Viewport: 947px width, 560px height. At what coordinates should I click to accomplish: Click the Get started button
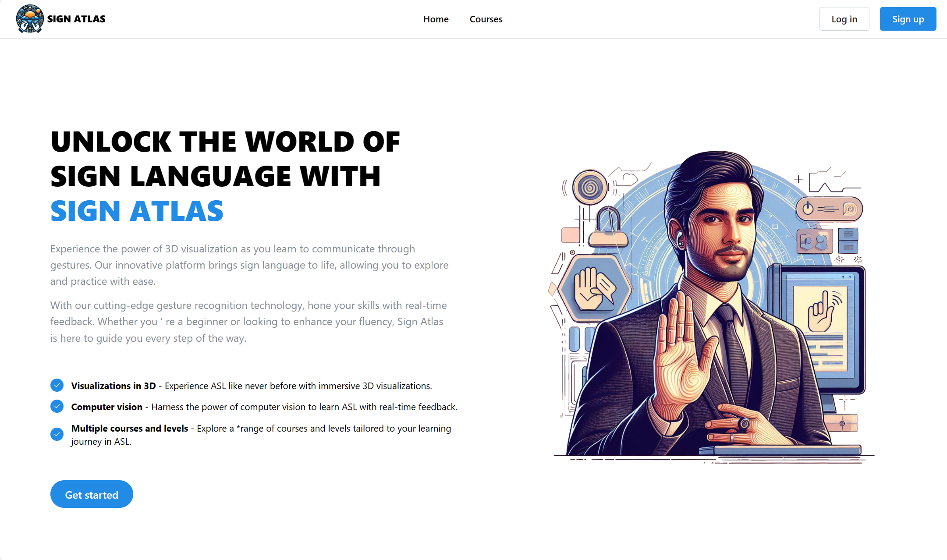pyautogui.click(x=92, y=494)
